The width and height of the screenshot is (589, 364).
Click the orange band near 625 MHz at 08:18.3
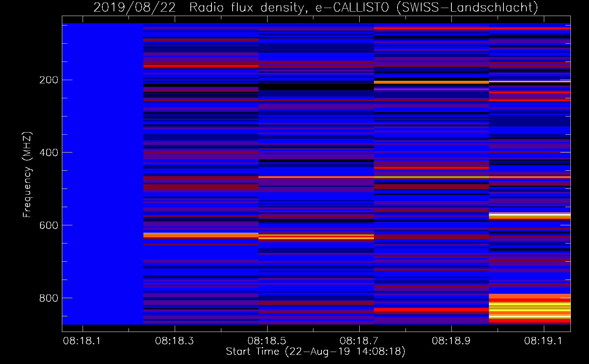pyautogui.click(x=201, y=235)
